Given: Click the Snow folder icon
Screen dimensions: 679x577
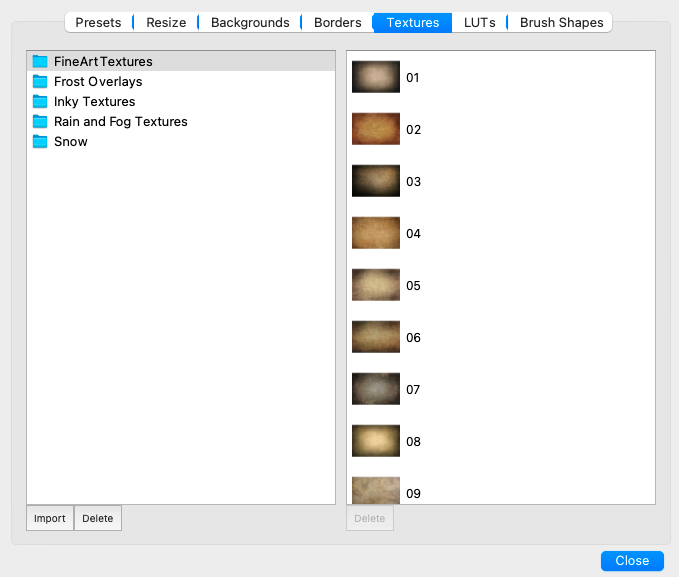Looking at the screenshot, I should tap(40, 142).
